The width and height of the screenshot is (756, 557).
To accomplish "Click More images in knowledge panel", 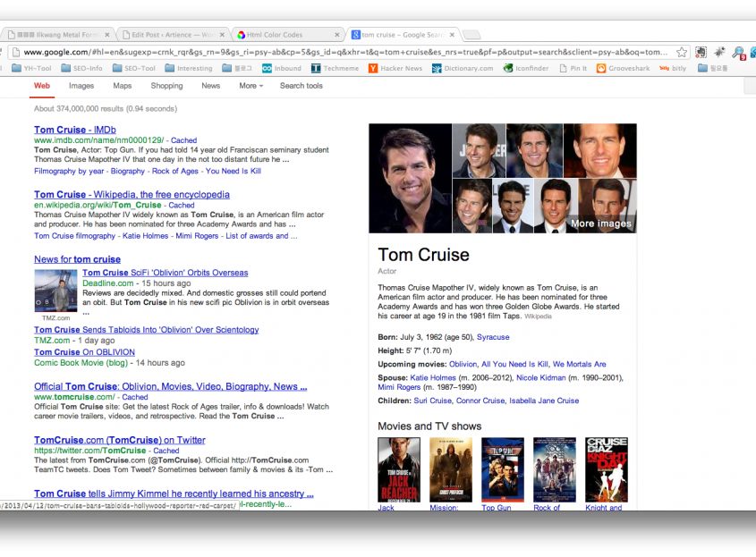I will (x=600, y=224).
